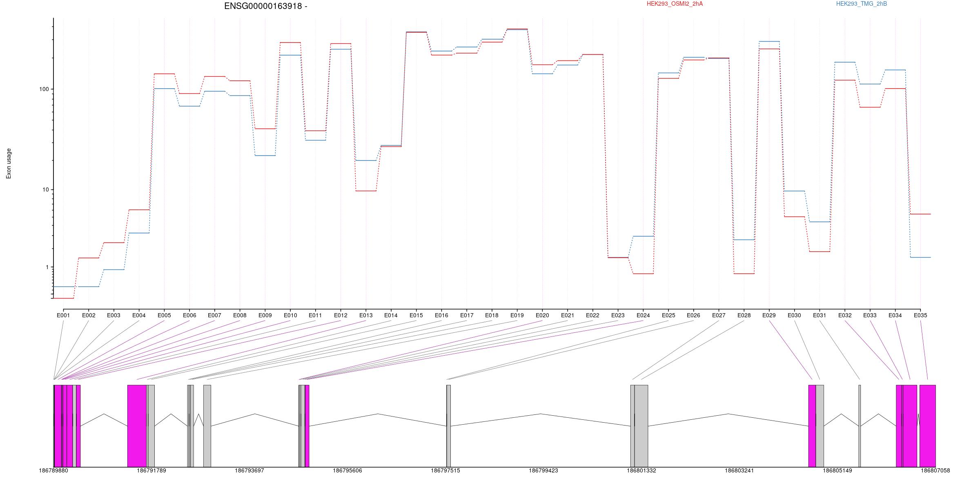The width and height of the screenshot is (980, 490).
Task: Click exon label E010
Action: pos(290,315)
